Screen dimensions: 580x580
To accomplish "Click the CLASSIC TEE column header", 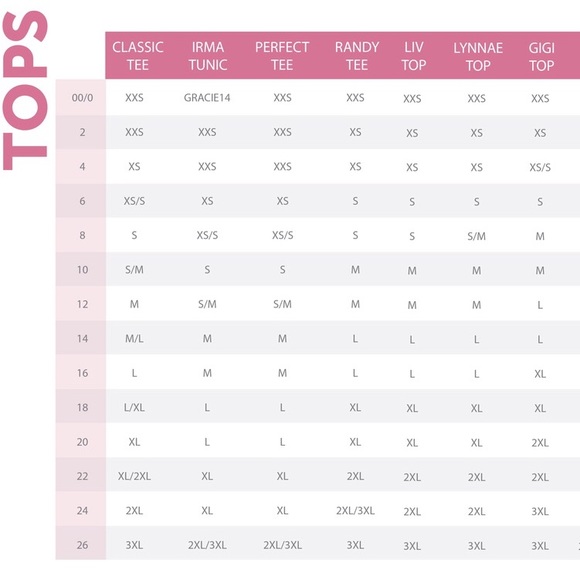I will (x=138, y=56).
